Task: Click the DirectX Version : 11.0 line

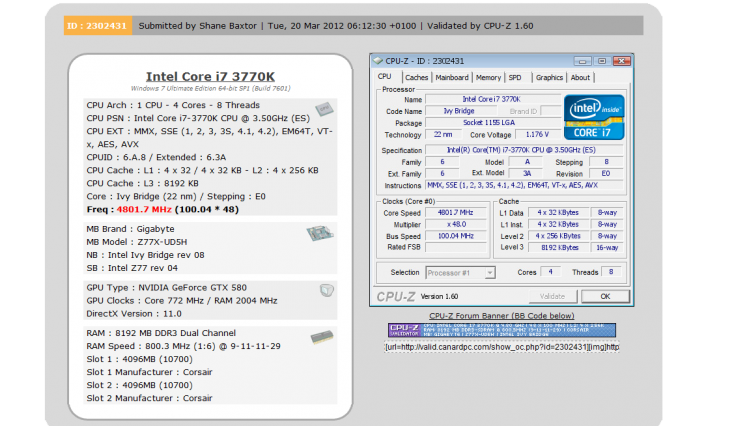Action: coord(134,313)
